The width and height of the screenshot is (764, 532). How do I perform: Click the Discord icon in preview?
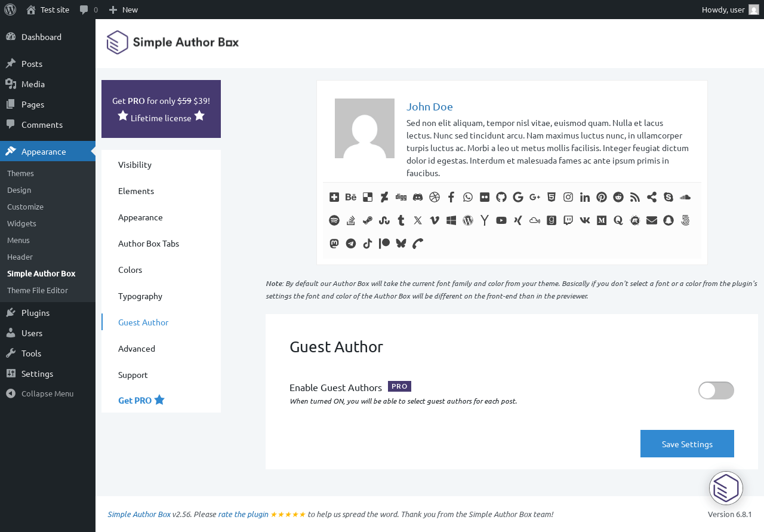(418, 197)
